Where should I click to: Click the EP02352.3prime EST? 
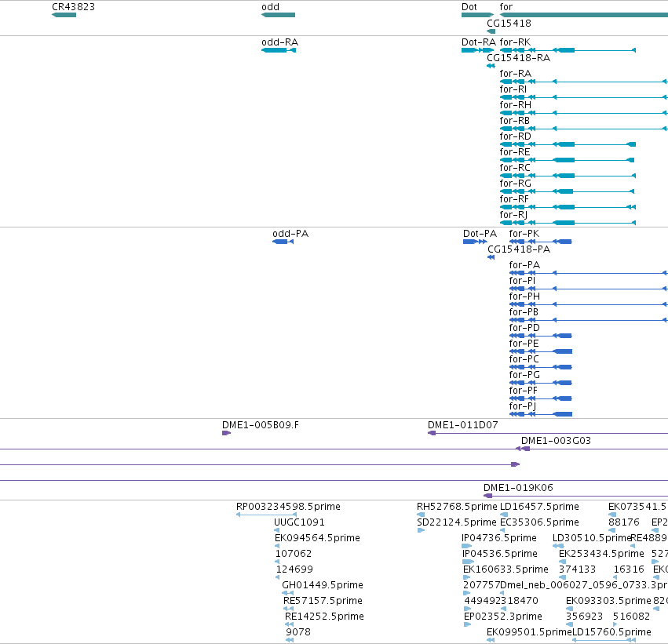[467, 624]
